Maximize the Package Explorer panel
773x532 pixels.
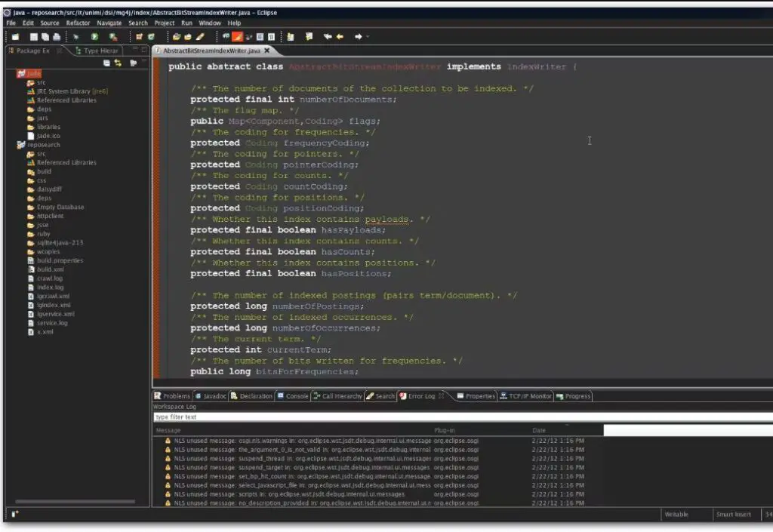click(x=144, y=49)
